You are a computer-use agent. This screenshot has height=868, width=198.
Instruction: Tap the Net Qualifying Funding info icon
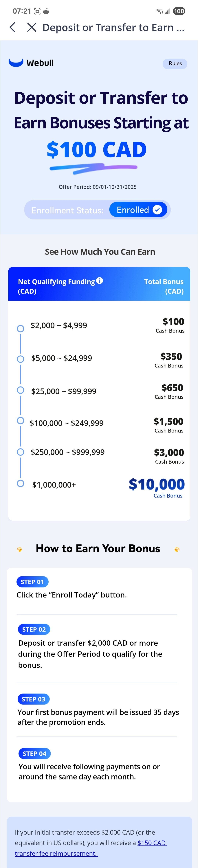[100, 280]
